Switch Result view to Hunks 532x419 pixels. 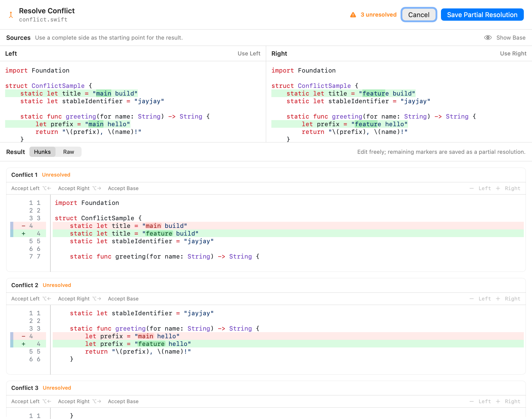point(42,152)
